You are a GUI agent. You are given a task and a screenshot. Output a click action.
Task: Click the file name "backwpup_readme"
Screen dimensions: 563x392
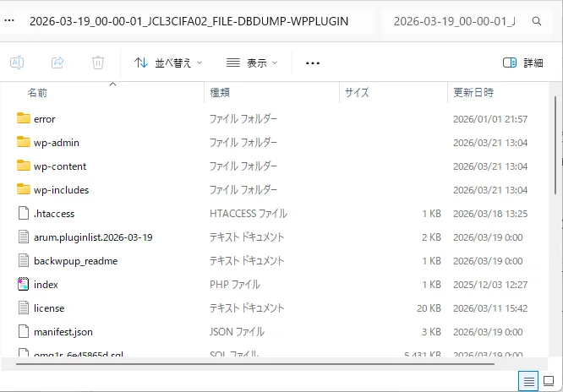pyautogui.click(x=76, y=261)
